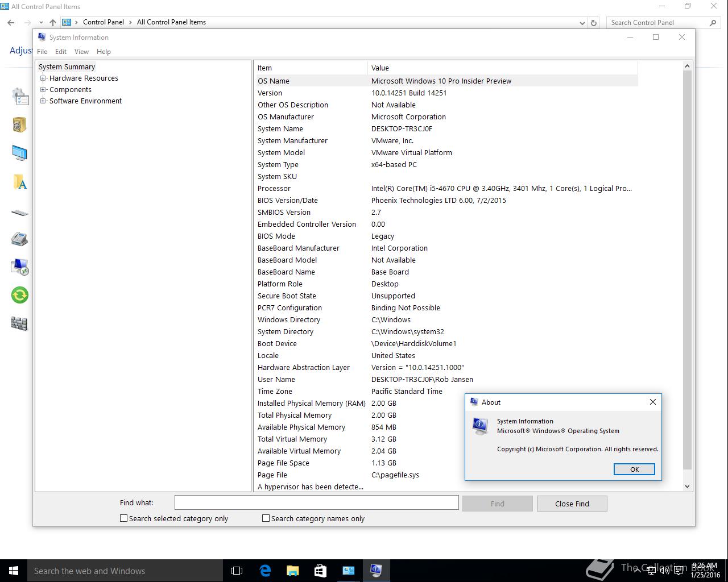Click the Find what input field
This screenshot has height=582, width=728.
316,502
